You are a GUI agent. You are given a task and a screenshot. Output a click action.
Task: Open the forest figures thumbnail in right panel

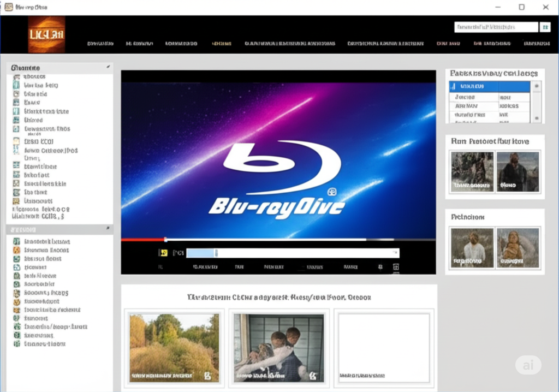click(x=472, y=171)
